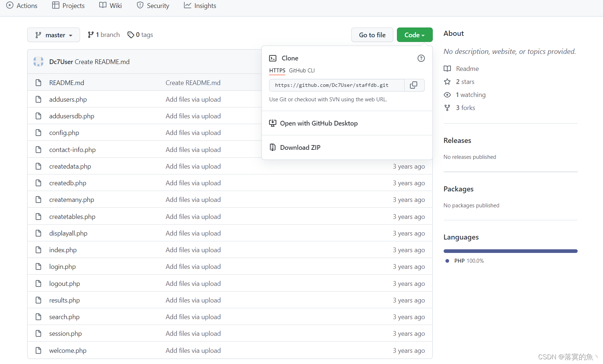603x364 pixels.
Task: Open the index.php file
Action: point(63,250)
